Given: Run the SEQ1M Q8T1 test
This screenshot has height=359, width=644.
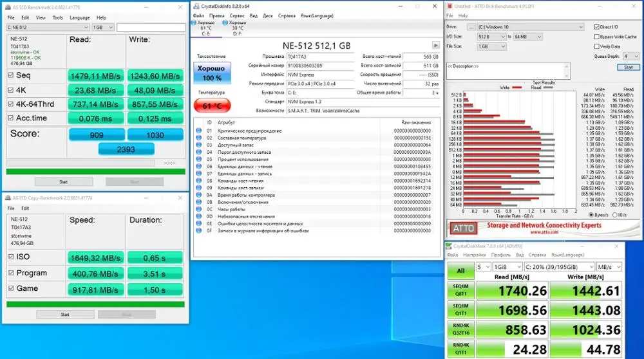Looking at the screenshot, I should click(x=461, y=290).
